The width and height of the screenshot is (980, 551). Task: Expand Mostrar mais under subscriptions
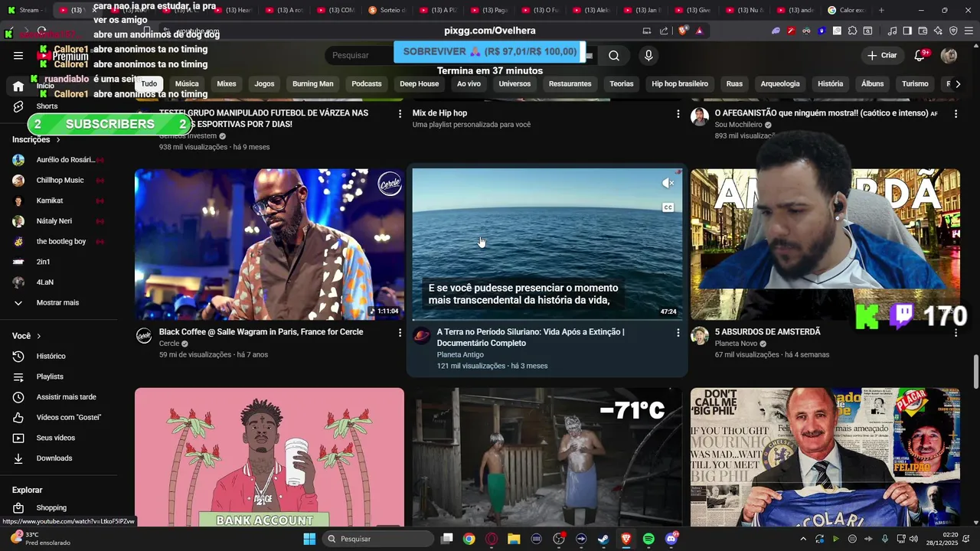(58, 303)
